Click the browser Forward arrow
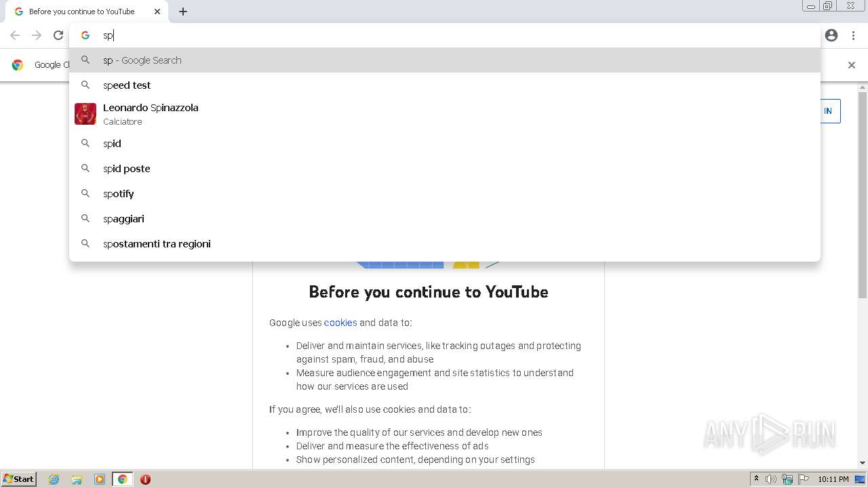Viewport: 868px width, 488px height. 37,35
